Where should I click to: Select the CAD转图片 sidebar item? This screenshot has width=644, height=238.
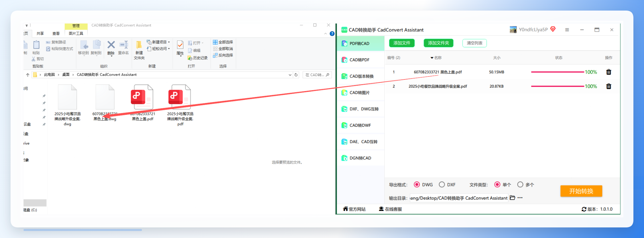pos(360,93)
